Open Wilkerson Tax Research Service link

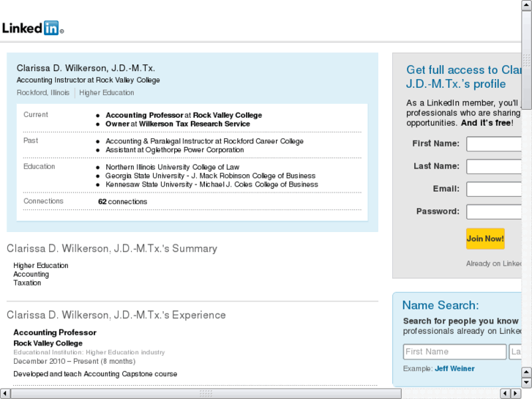tap(195, 124)
